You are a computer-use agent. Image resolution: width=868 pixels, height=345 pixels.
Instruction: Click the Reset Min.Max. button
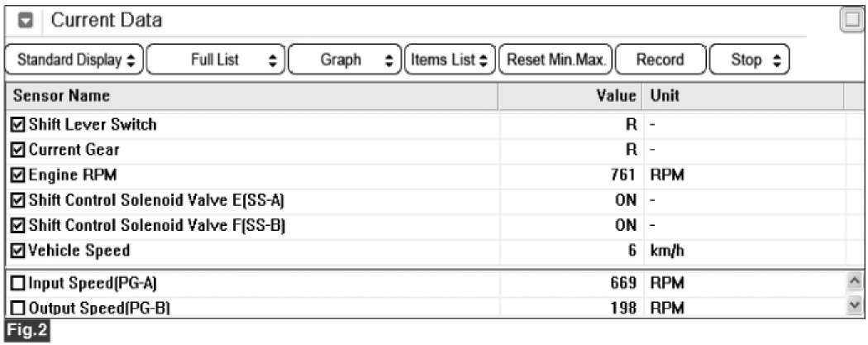click(556, 60)
